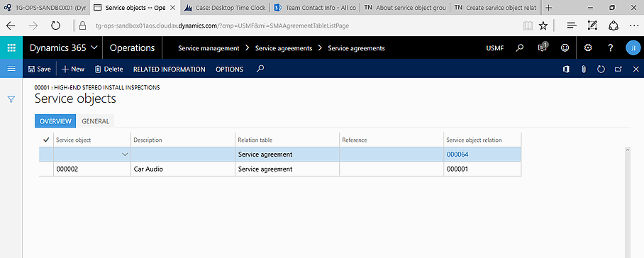The image size is (644, 258).
Task: Refresh the page using action pane icon
Action: click(x=601, y=69)
